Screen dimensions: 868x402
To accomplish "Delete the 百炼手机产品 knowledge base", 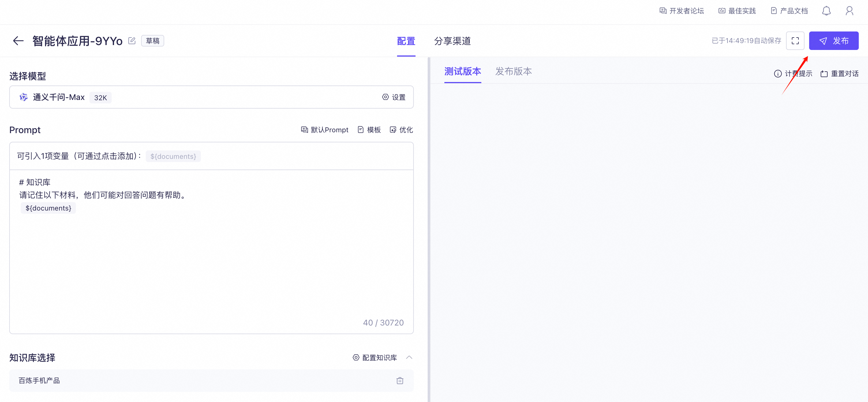I will tap(400, 380).
